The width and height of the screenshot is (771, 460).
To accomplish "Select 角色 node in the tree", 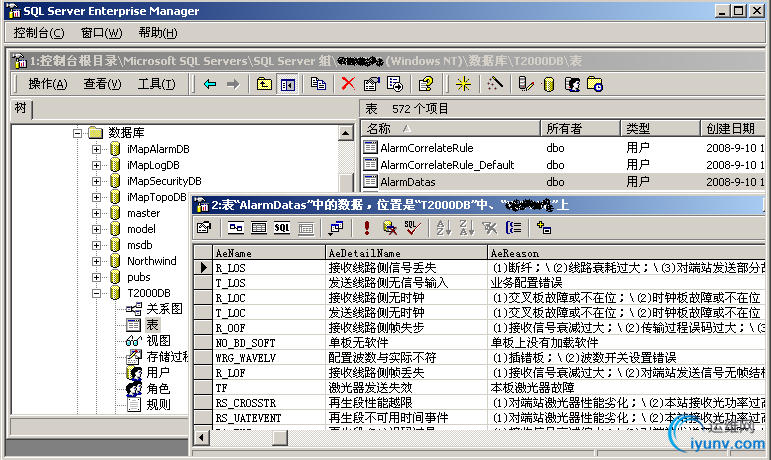I will tap(158, 388).
